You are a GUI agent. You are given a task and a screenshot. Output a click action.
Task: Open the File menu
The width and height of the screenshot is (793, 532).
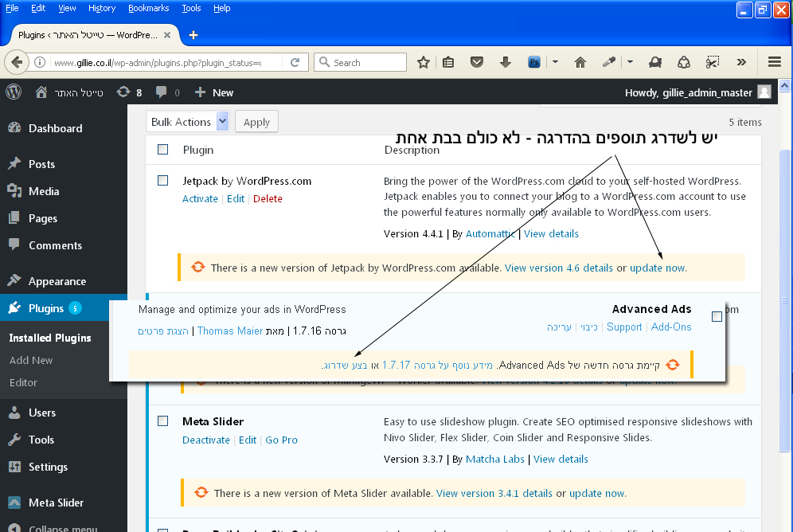pos(12,8)
